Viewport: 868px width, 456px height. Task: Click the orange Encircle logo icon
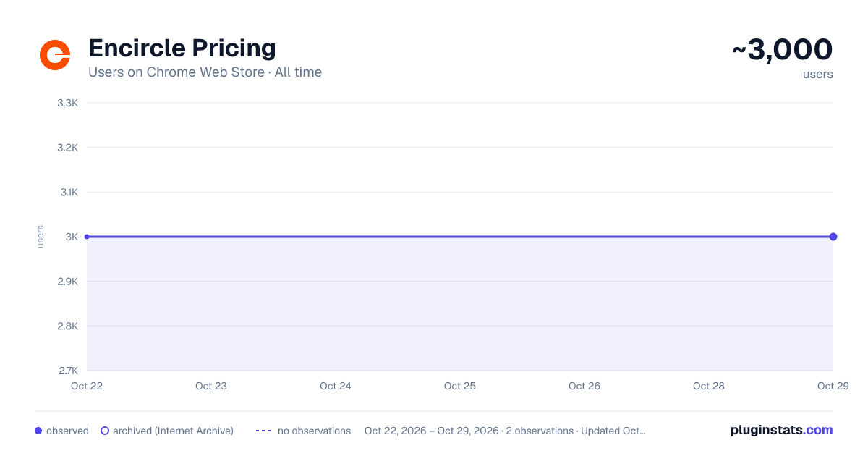click(55, 55)
